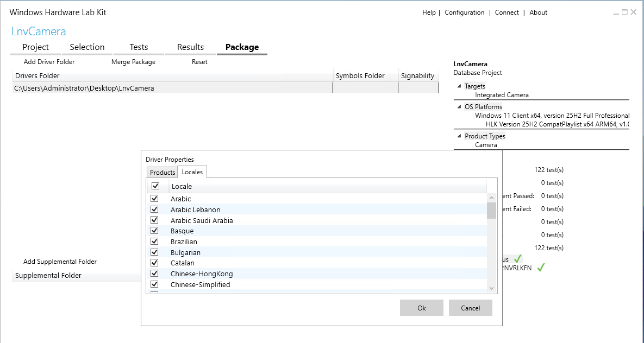Viewport: 644px width, 343px height.
Task: Click the Catalan row text
Action: [x=183, y=263]
